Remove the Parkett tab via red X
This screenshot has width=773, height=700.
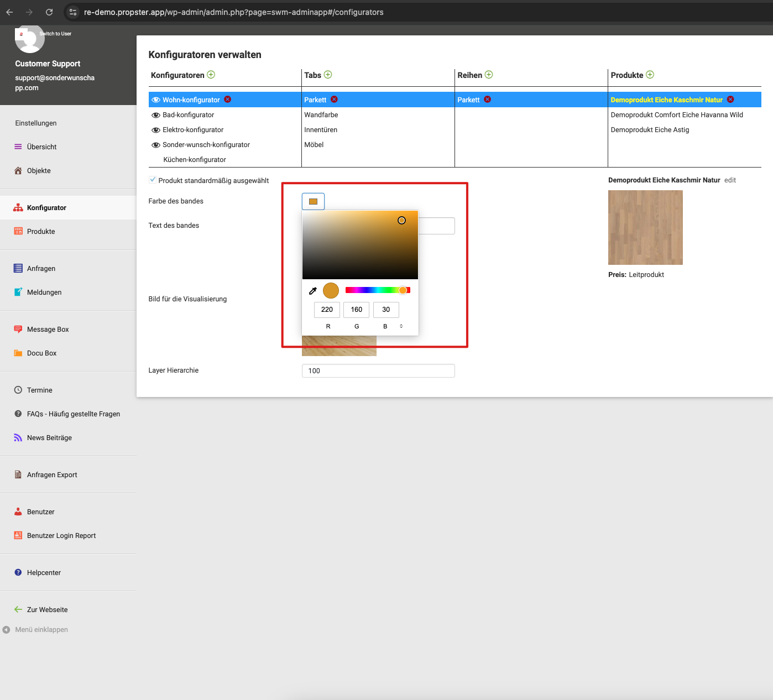pos(334,100)
